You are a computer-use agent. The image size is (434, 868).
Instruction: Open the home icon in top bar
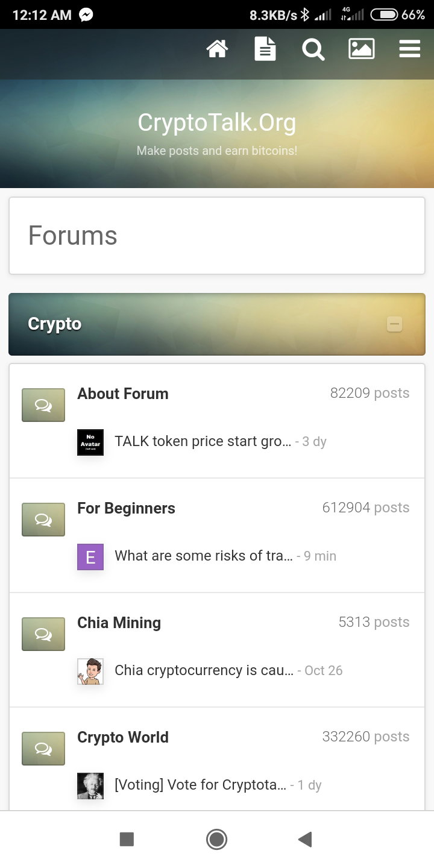[217, 49]
